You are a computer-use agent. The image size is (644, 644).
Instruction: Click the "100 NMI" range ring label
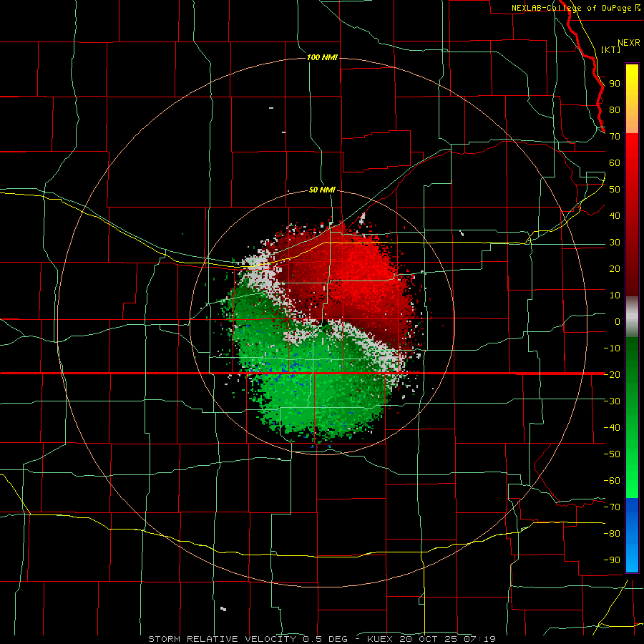pos(322,57)
